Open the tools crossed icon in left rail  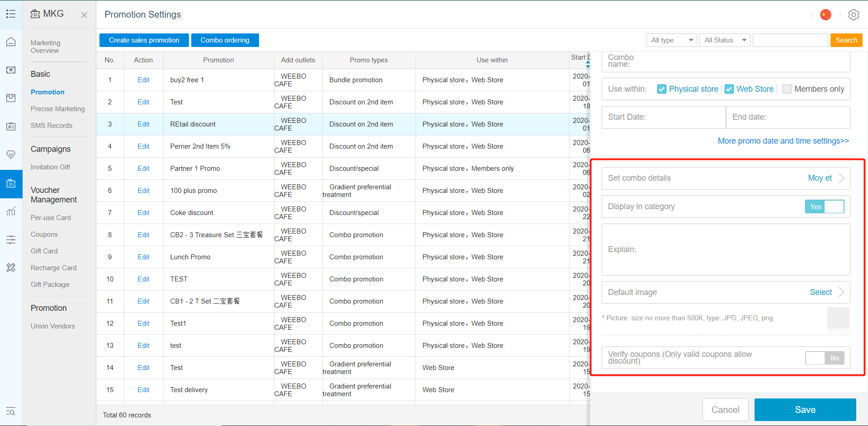point(11,267)
